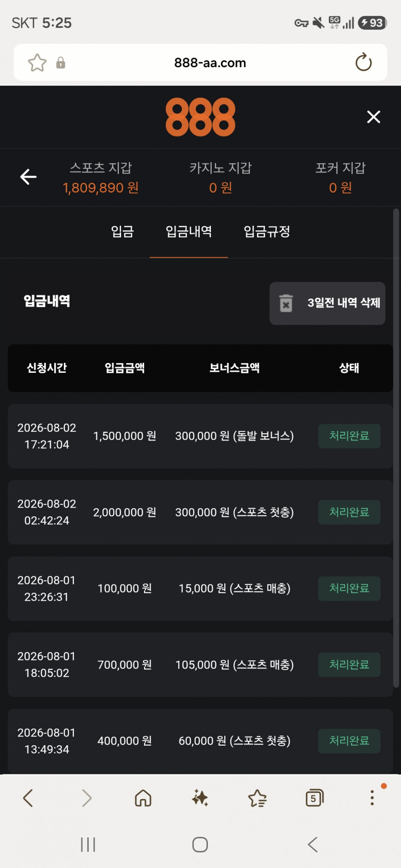Switch to 입금 tab

pyautogui.click(x=122, y=232)
